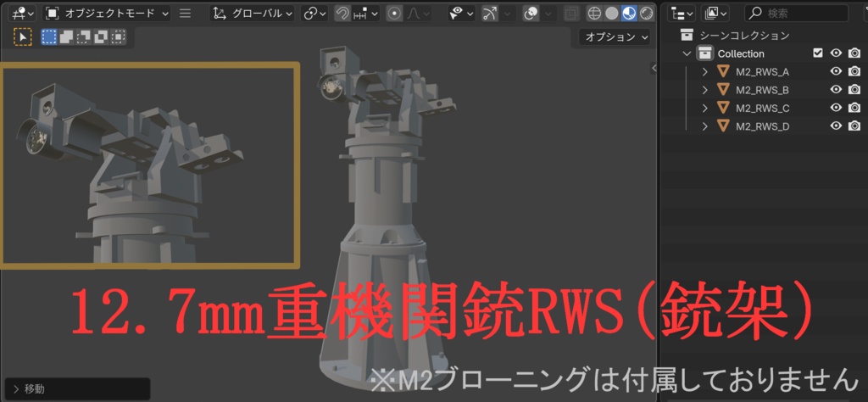Viewport: 868px width, 402px height.
Task: Disable Collection in renders via camera icon
Action: [854, 53]
